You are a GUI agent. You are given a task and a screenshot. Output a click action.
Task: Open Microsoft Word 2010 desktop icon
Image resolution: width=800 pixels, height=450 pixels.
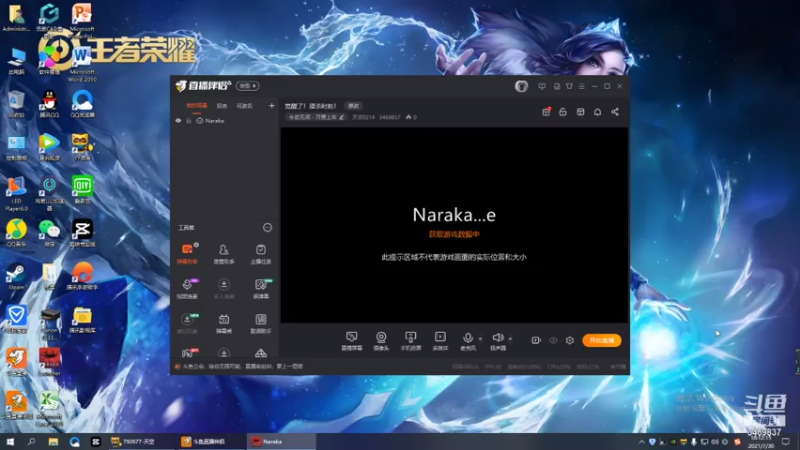tap(82, 63)
